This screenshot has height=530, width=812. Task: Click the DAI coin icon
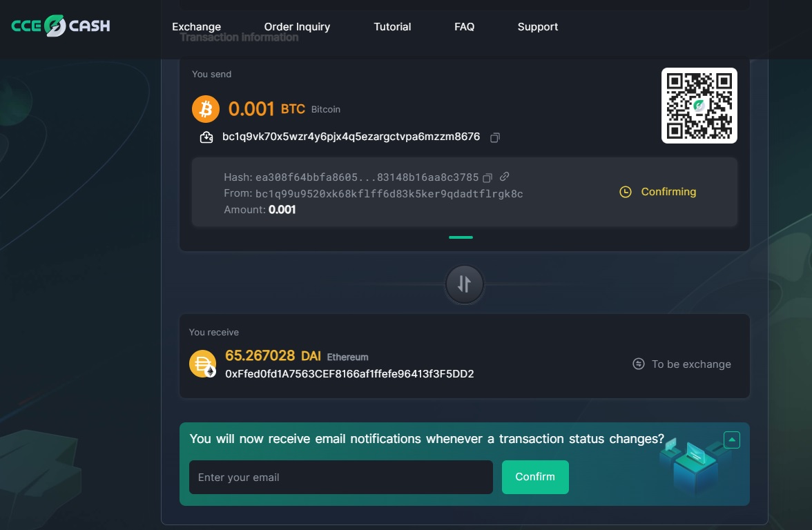coord(202,364)
